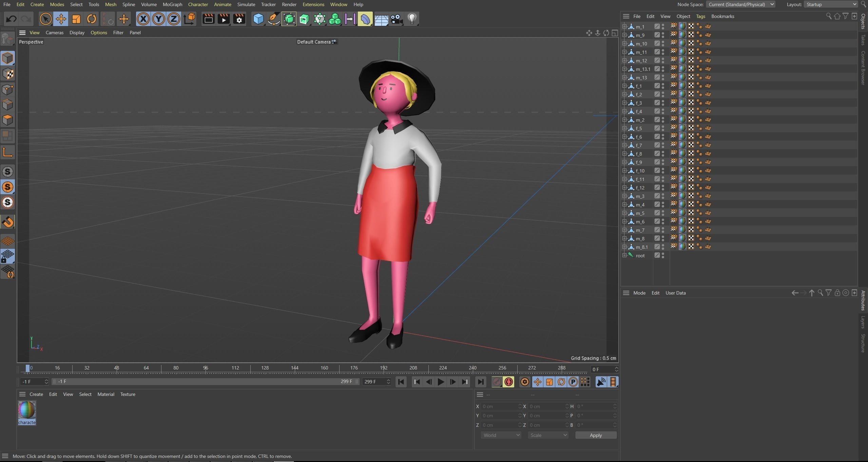Click the Floor environment icon
This screenshot has width=868, height=462.
tap(381, 19)
